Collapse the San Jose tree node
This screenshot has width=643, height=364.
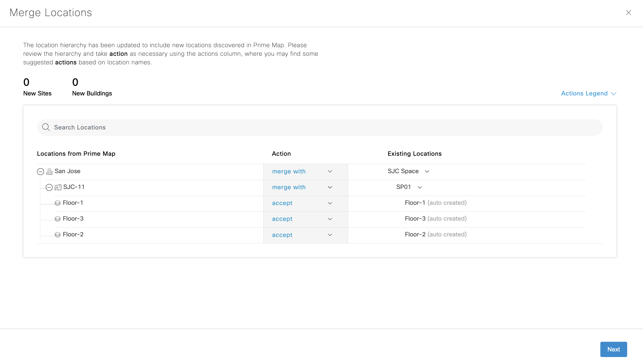point(41,172)
